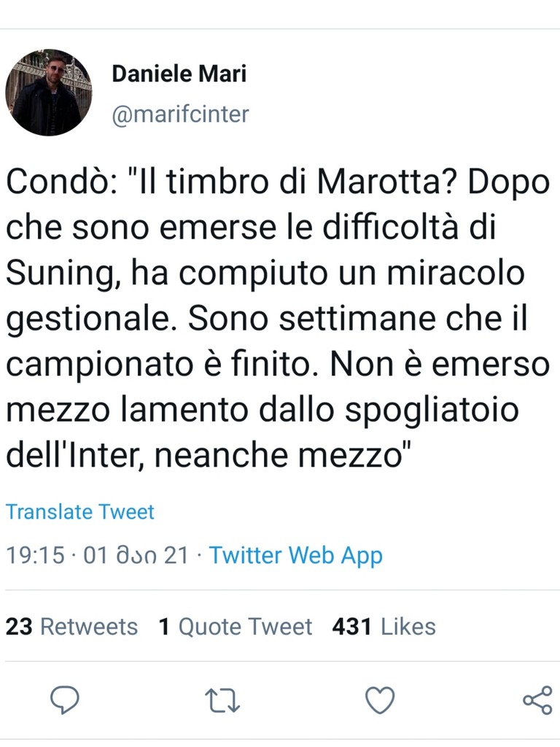Click the 19:15 tweet timestamp
560x747 pixels.
35,555
